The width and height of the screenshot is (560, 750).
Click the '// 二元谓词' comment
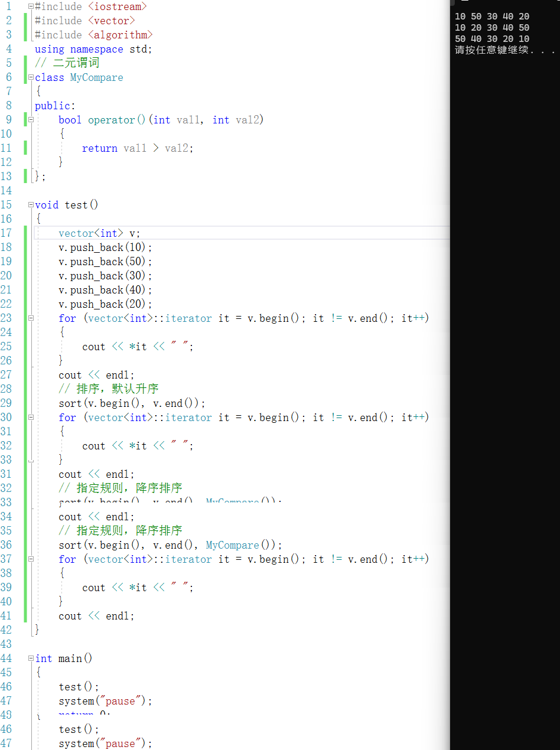67,63
